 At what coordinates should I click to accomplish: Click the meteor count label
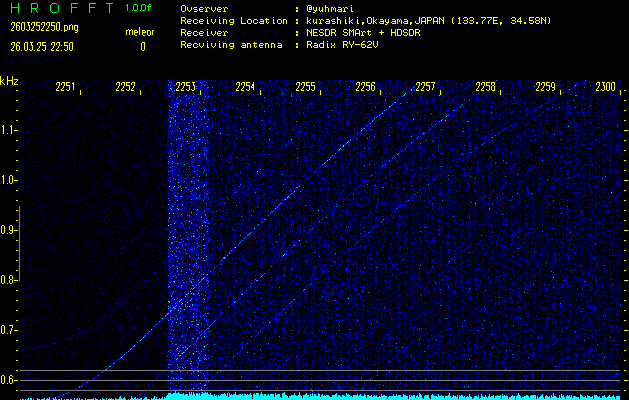pyautogui.click(x=140, y=32)
